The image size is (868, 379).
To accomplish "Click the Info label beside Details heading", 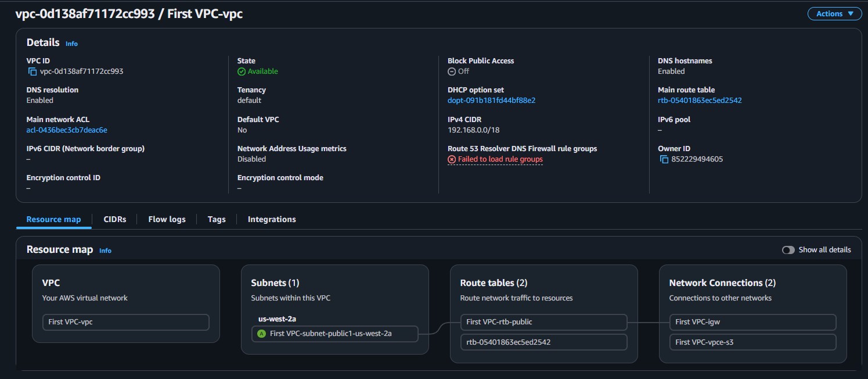I will (x=71, y=43).
